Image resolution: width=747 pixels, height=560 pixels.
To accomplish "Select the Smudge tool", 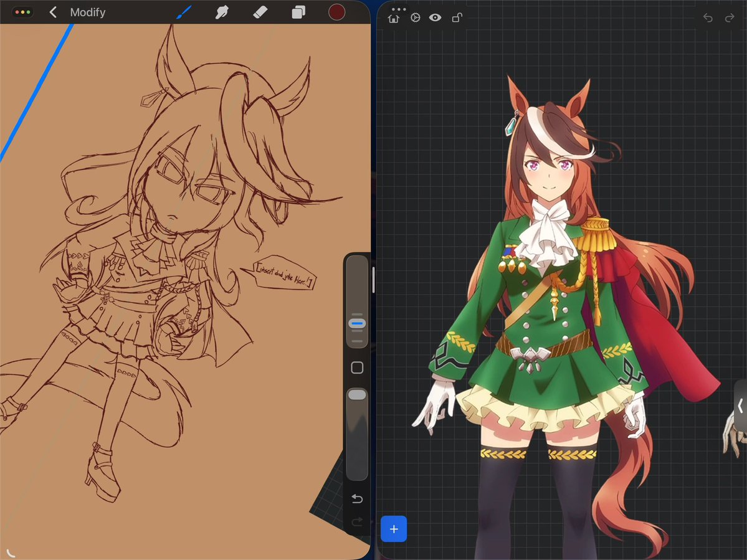I will (x=222, y=12).
